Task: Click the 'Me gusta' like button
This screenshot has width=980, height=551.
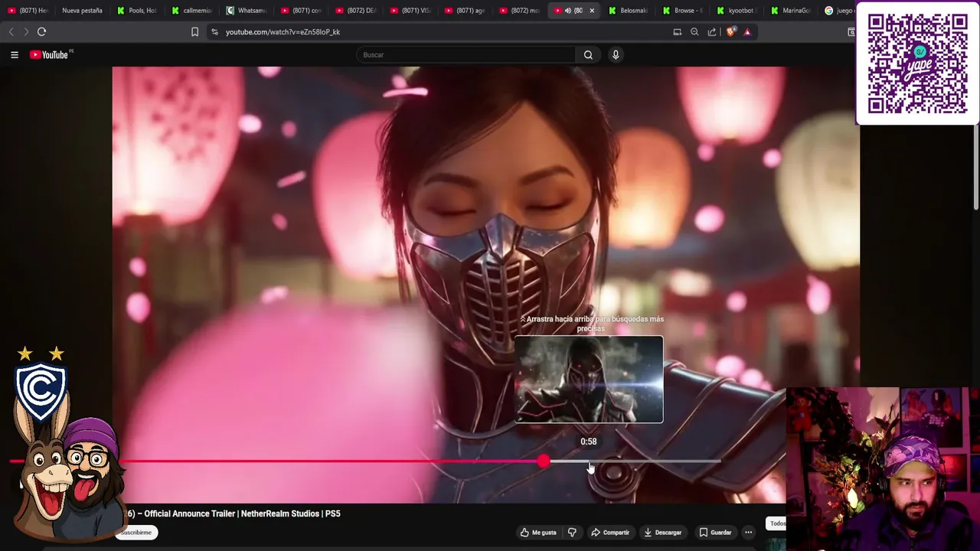Action: tap(538, 532)
